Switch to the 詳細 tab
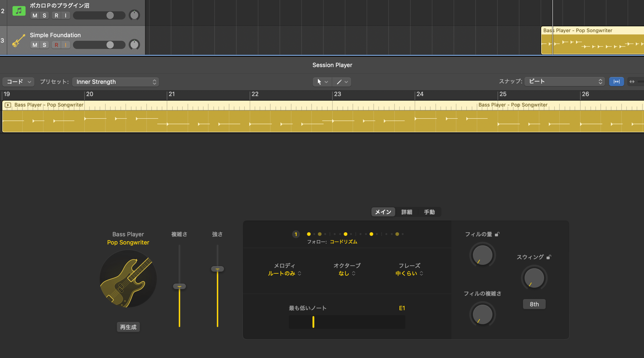The width and height of the screenshot is (644, 358). [407, 212]
